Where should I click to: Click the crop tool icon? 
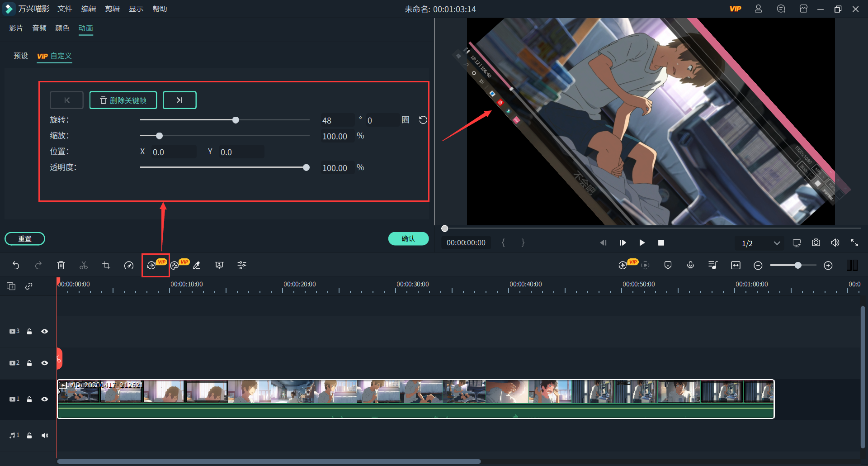(106, 266)
